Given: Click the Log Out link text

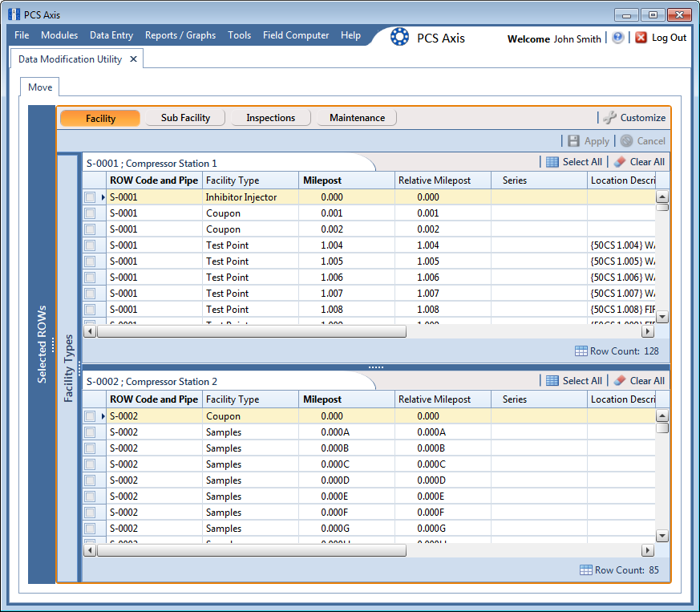Looking at the screenshot, I should coord(669,38).
